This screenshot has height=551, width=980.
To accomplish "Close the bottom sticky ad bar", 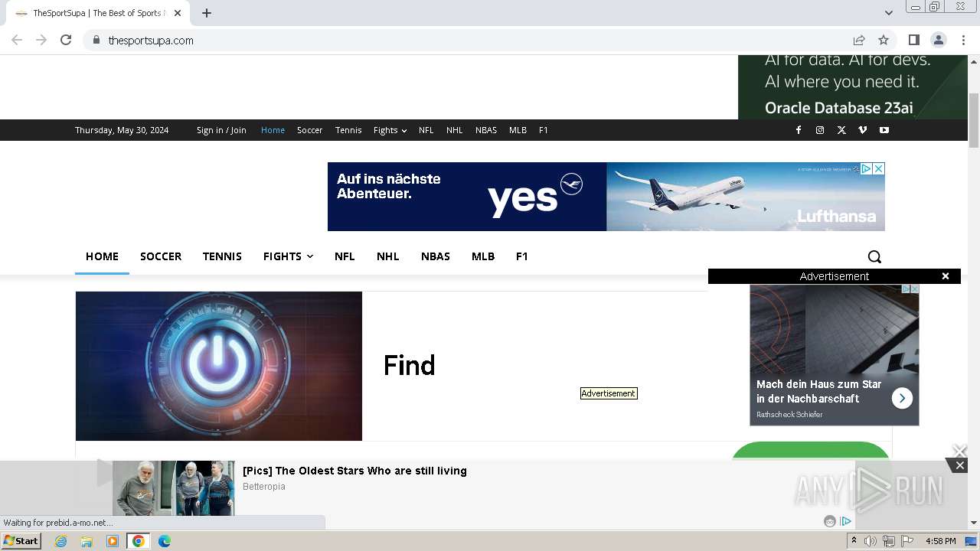I will click(959, 465).
